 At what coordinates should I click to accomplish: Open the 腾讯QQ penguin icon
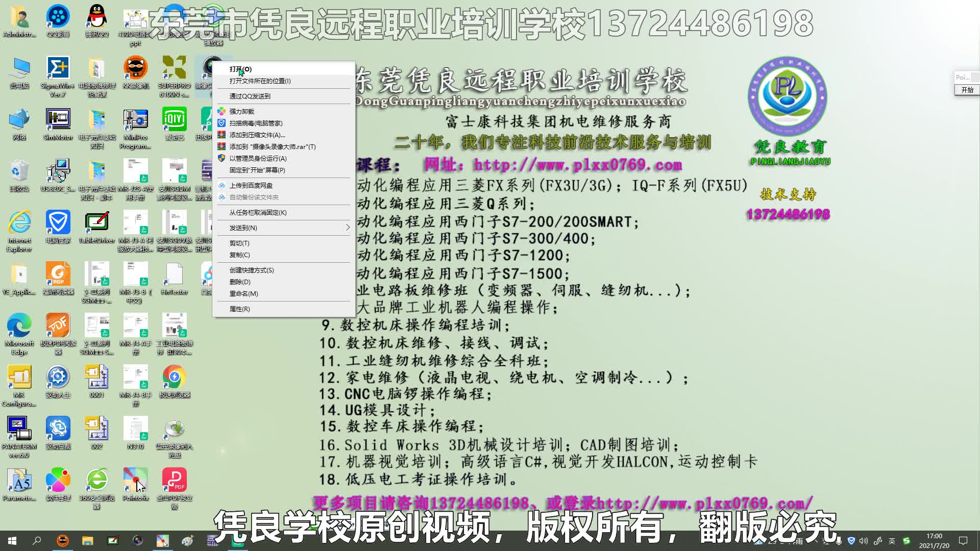click(96, 21)
